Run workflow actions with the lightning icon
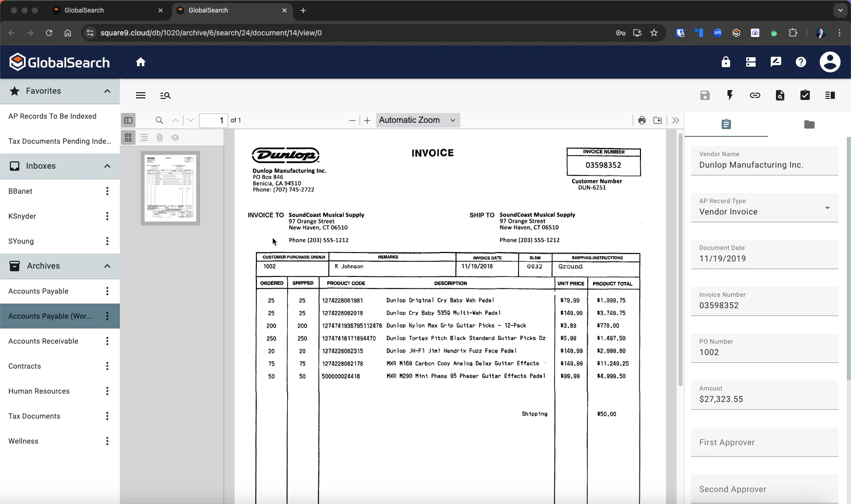The height and width of the screenshot is (504, 851). pos(730,95)
